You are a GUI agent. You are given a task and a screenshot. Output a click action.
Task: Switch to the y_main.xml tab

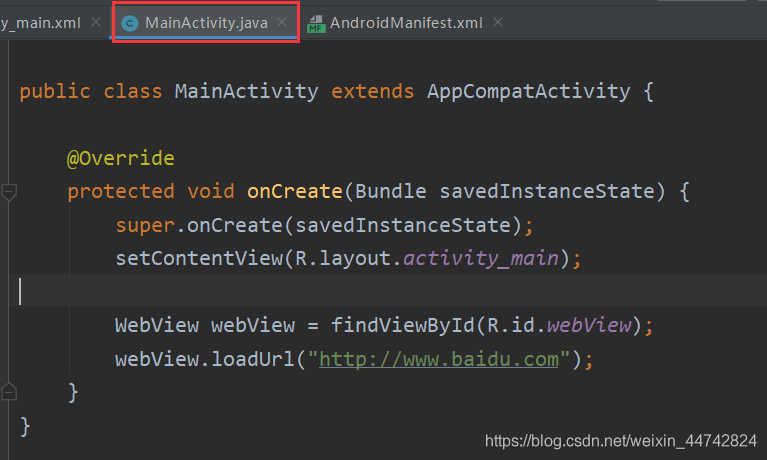point(41,23)
